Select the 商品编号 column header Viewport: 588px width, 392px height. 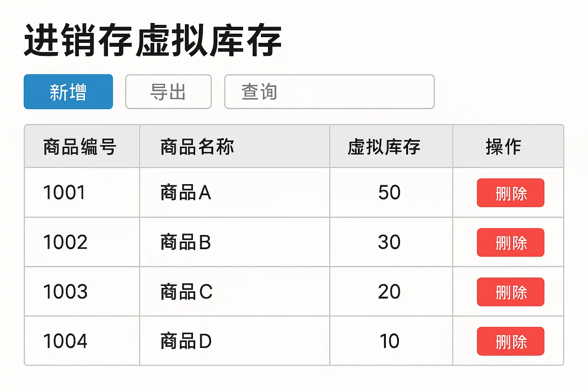point(80,147)
